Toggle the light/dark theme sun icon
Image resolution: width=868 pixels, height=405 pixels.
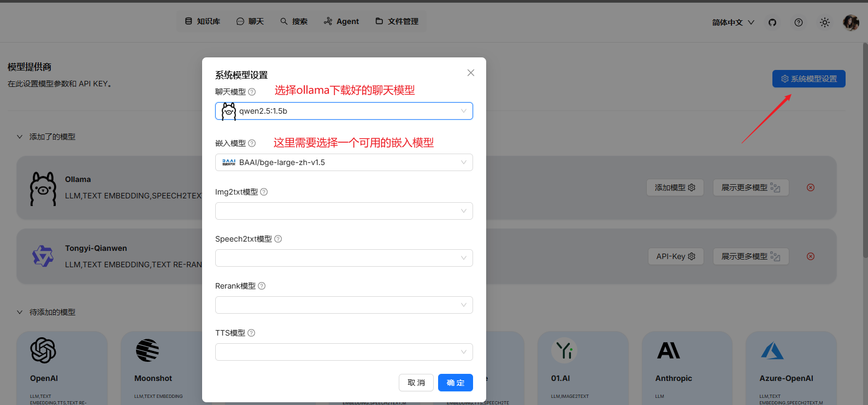tap(825, 22)
